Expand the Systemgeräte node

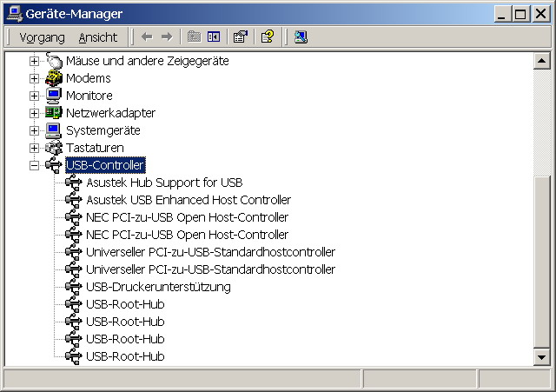34,130
